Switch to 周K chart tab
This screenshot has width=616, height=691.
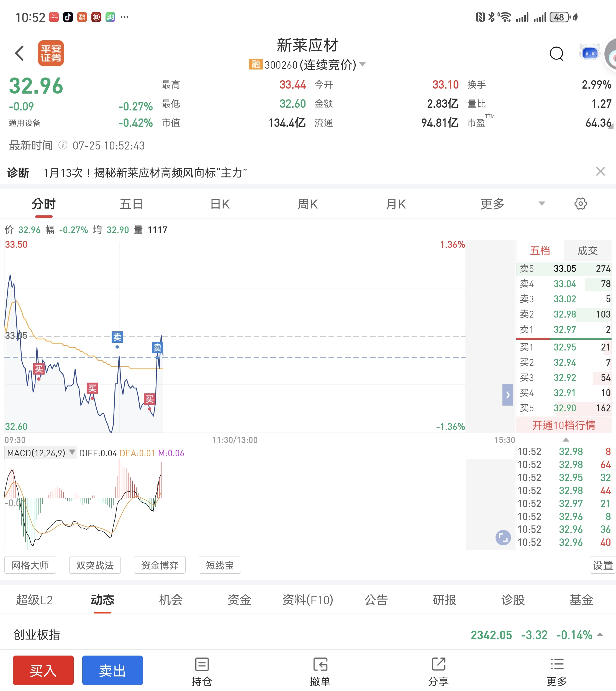[308, 204]
